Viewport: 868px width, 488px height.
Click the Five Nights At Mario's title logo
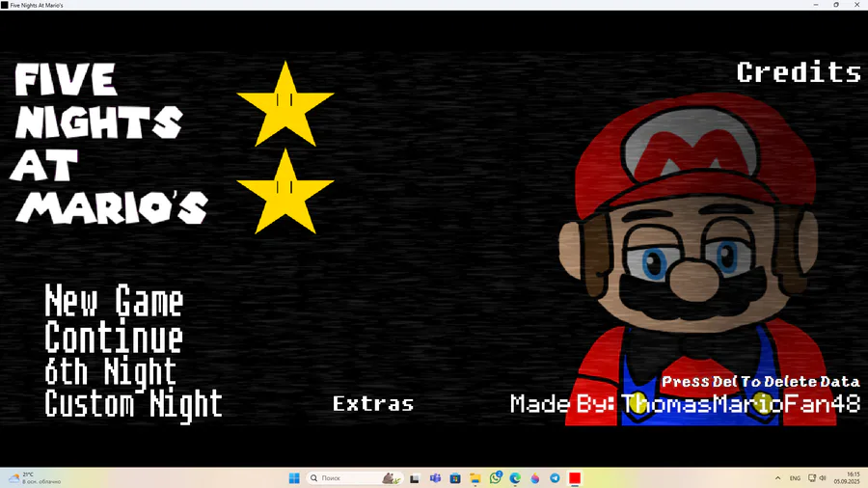tap(109, 144)
